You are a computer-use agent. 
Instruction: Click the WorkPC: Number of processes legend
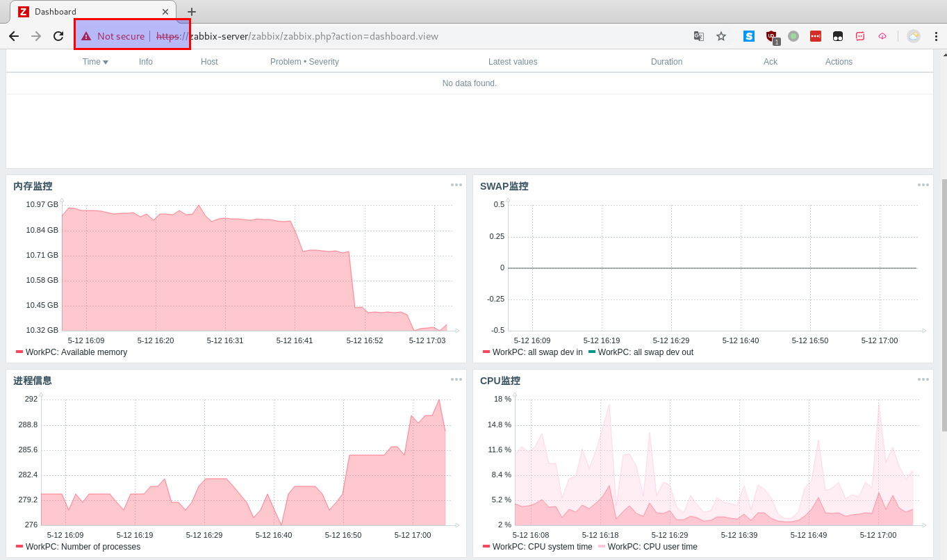click(83, 547)
